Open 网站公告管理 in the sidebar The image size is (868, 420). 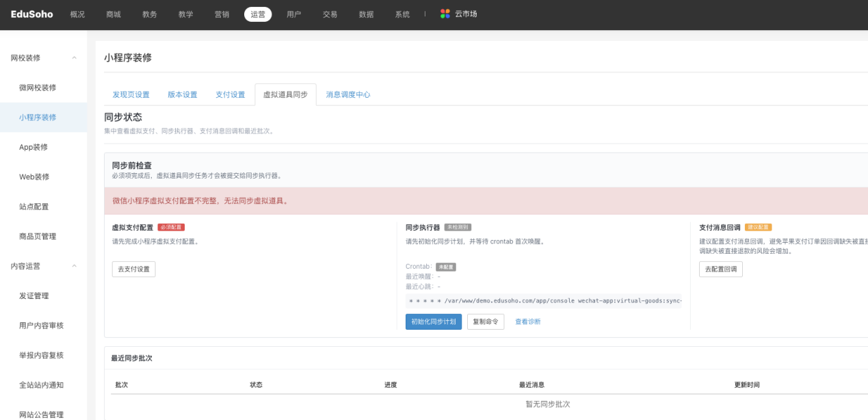tap(43, 415)
